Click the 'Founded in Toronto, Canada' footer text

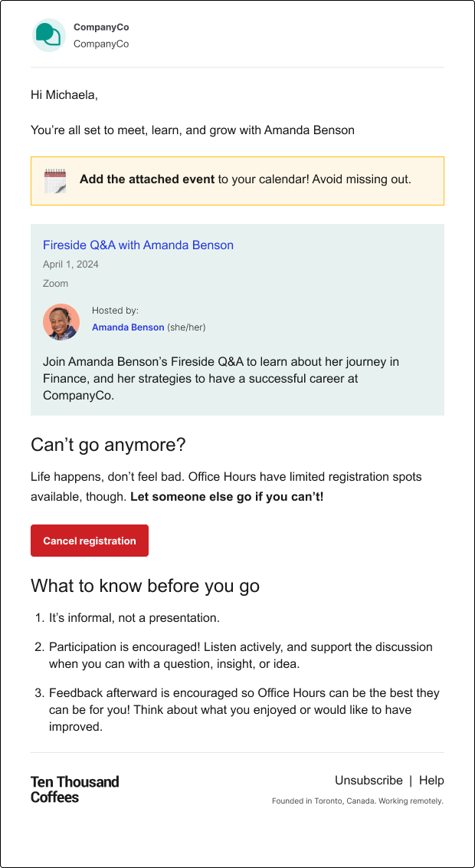(358, 801)
